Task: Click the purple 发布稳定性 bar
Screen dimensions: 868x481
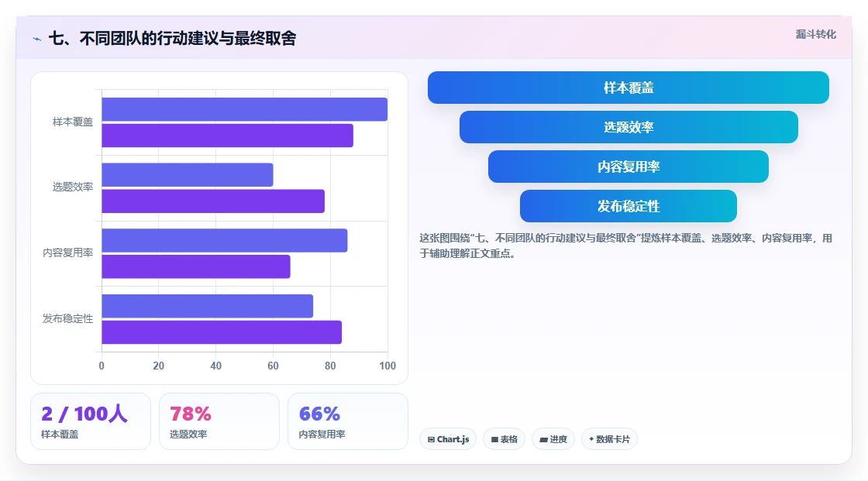Action: [x=222, y=332]
